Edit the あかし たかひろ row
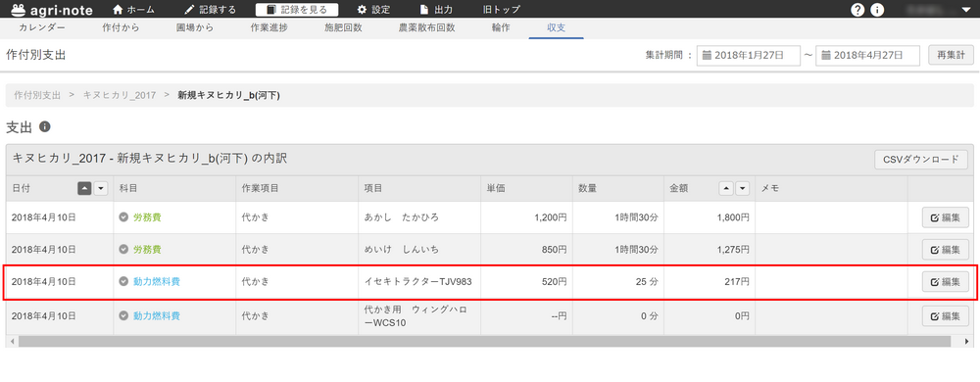This screenshot has height=382, width=980. [x=946, y=217]
